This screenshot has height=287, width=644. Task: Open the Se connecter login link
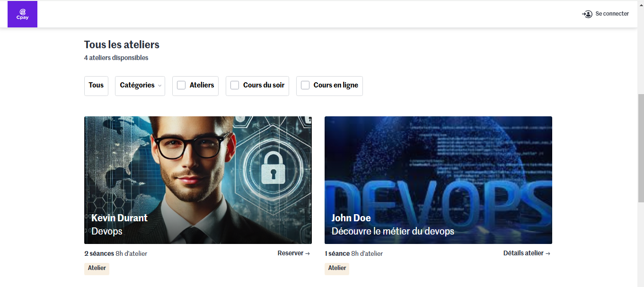click(x=612, y=14)
